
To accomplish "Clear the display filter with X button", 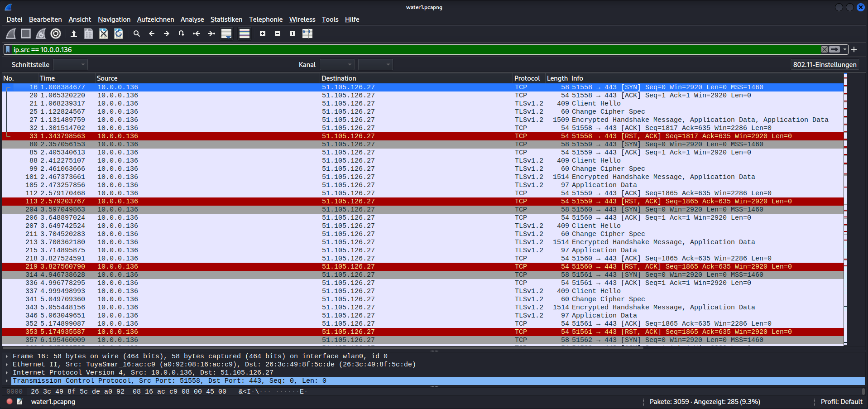I will click(x=824, y=50).
